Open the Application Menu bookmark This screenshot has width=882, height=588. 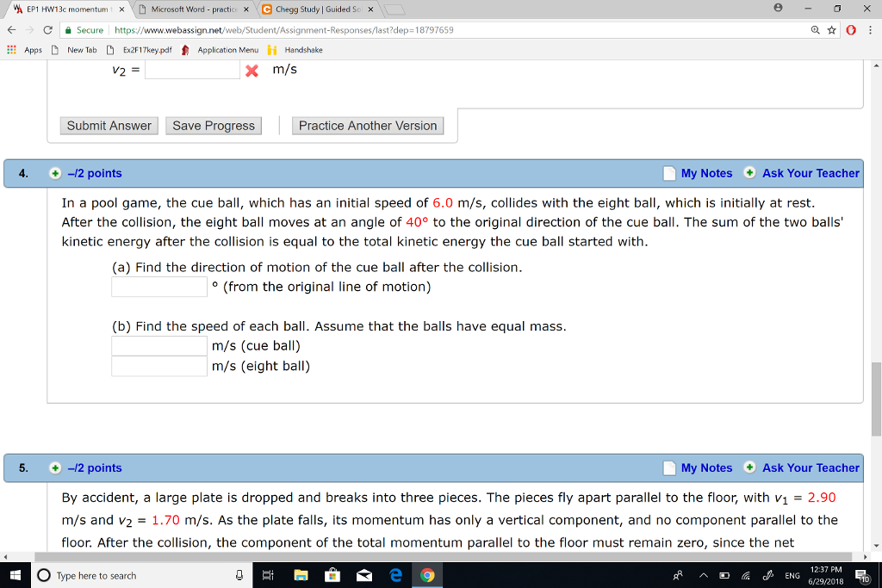point(220,50)
